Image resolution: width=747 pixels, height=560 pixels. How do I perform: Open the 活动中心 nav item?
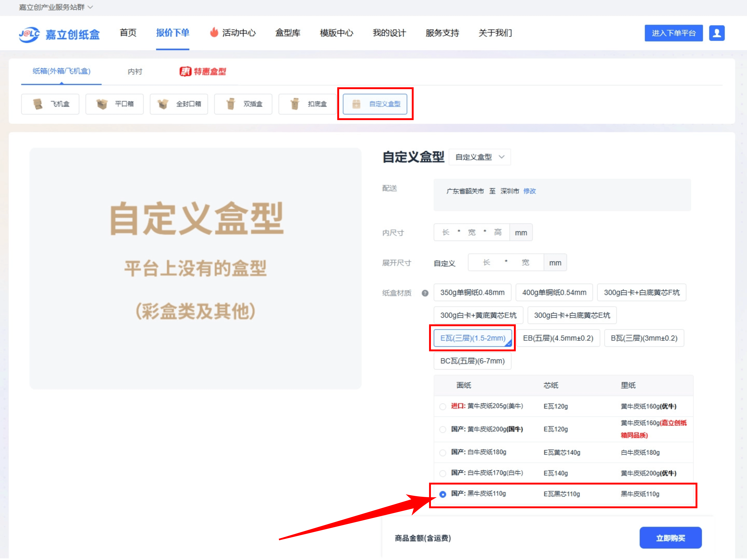239,33
